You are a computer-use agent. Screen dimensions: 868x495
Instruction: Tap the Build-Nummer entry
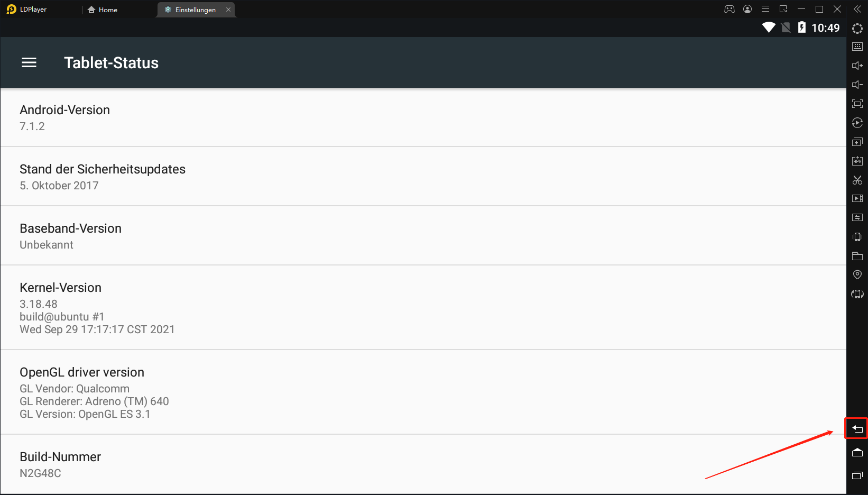point(423,464)
